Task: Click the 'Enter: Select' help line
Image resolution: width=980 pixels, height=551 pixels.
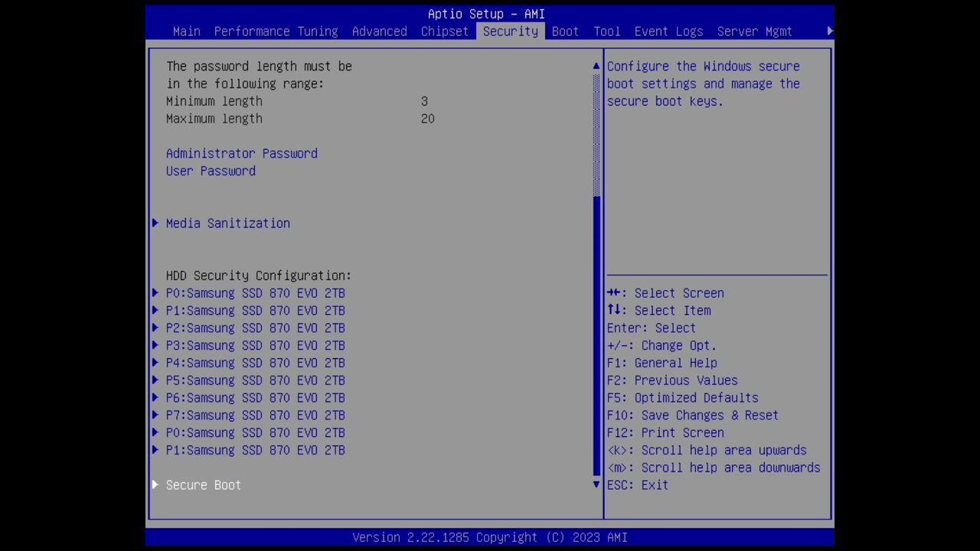Action: click(x=652, y=328)
